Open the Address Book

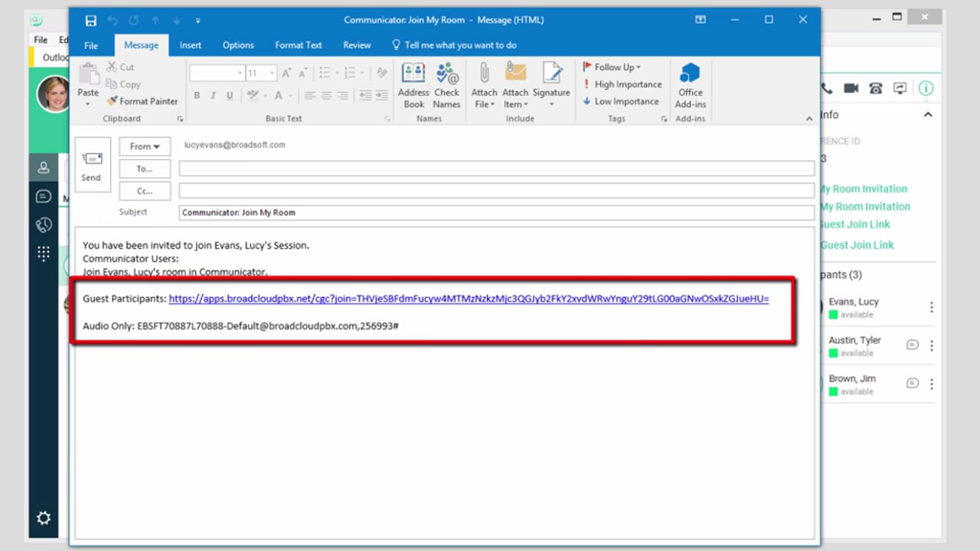pyautogui.click(x=413, y=85)
